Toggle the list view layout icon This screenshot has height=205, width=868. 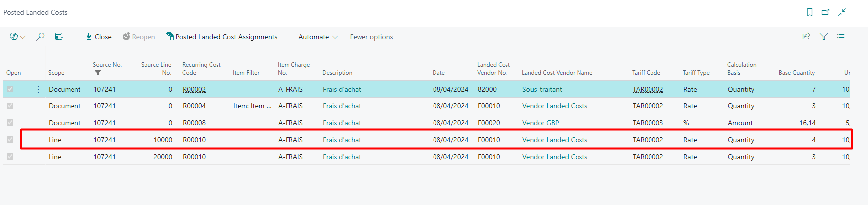pyautogui.click(x=841, y=37)
